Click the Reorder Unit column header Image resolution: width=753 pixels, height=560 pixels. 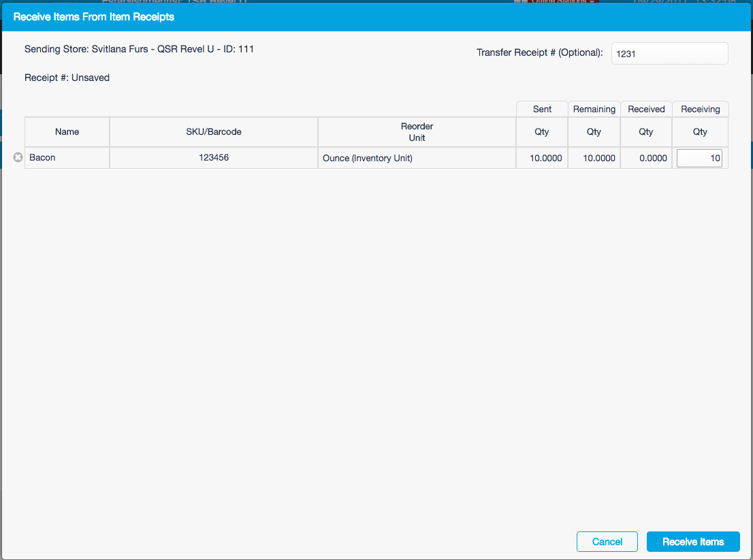coord(417,131)
